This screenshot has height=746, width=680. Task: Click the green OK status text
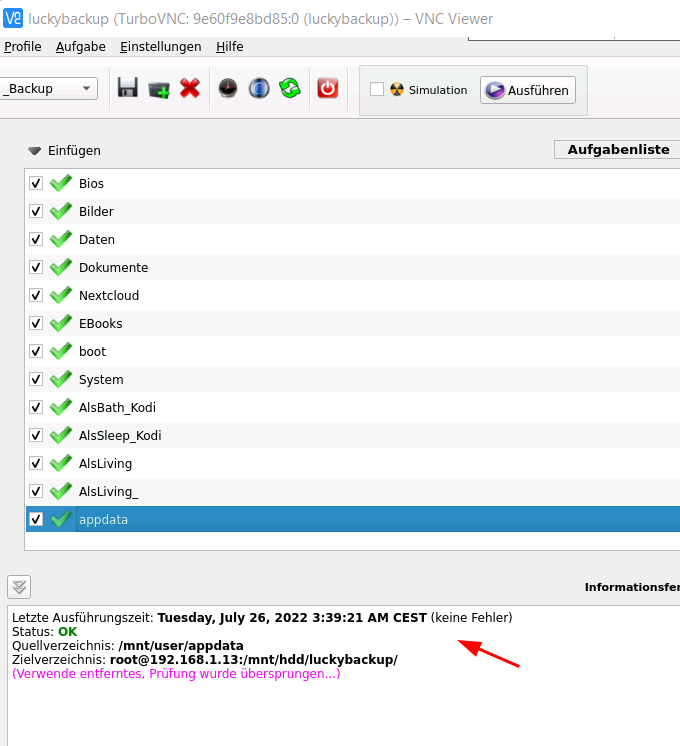point(68,632)
